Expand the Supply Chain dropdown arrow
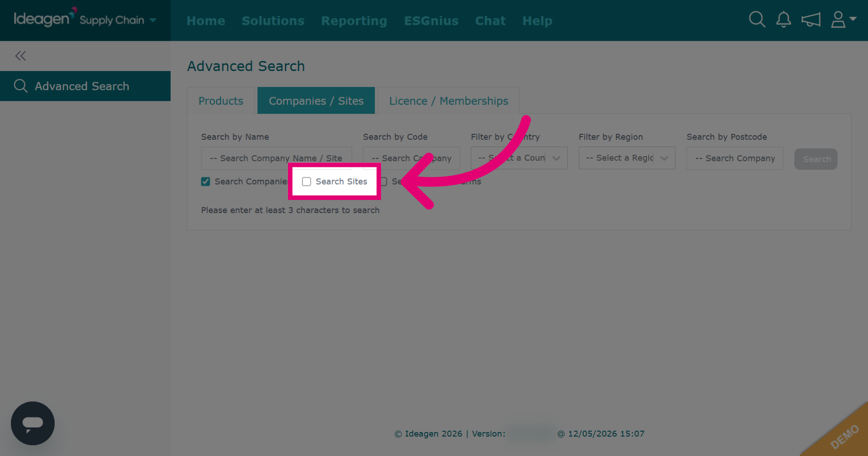The height and width of the screenshot is (456, 868). [x=153, y=20]
